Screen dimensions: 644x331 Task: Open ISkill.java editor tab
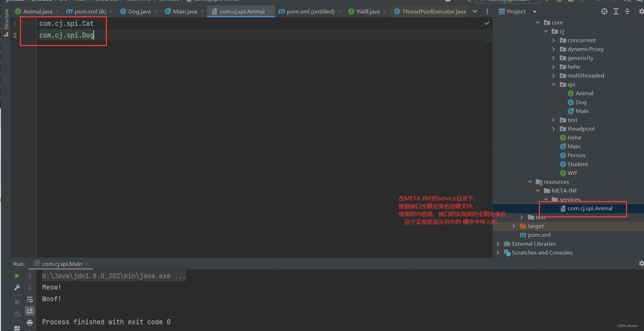pos(368,12)
